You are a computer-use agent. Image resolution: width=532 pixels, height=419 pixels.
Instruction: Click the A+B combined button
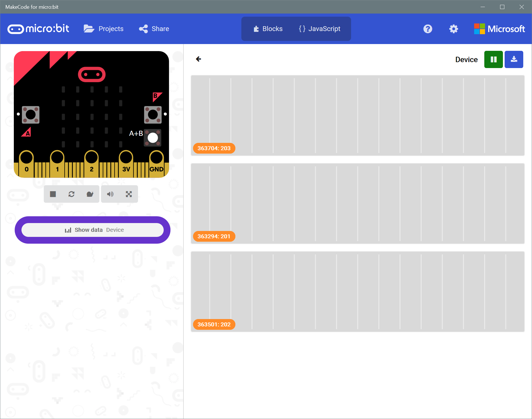tap(153, 138)
